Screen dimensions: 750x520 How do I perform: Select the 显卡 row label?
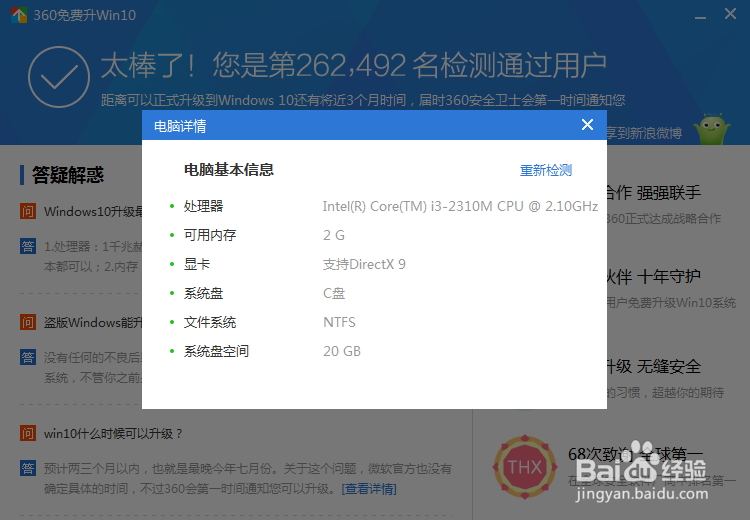click(x=197, y=264)
